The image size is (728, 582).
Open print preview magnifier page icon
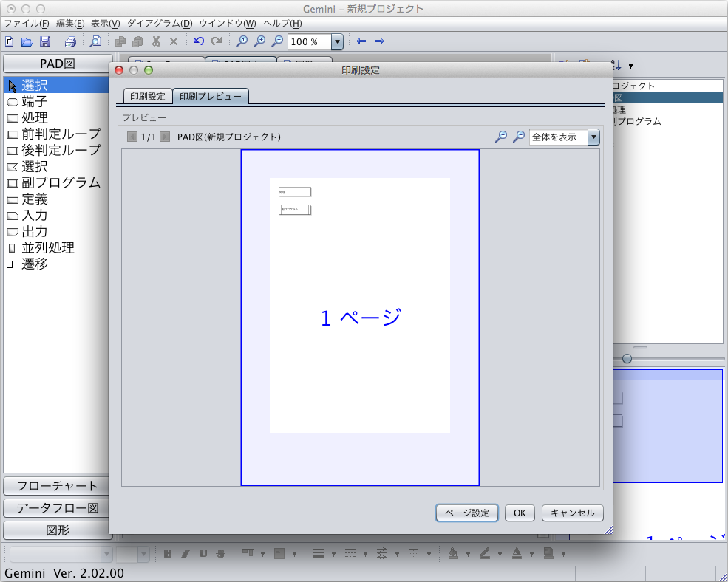coord(95,41)
